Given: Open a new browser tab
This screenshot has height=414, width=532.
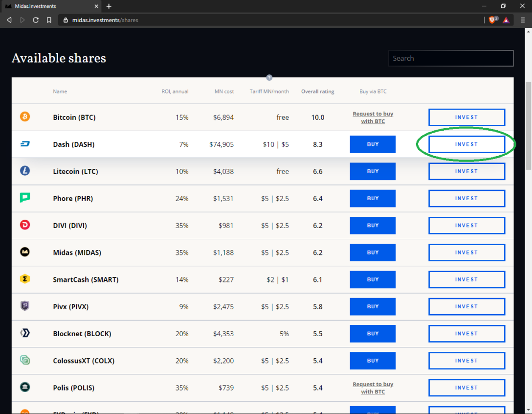Looking at the screenshot, I should tap(109, 6).
